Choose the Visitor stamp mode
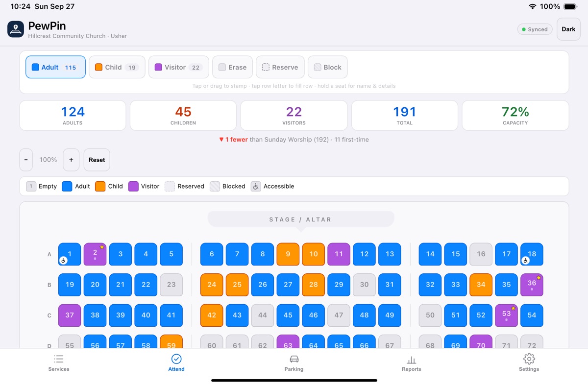This screenshot has height=386, width=588. click(179, 67)
